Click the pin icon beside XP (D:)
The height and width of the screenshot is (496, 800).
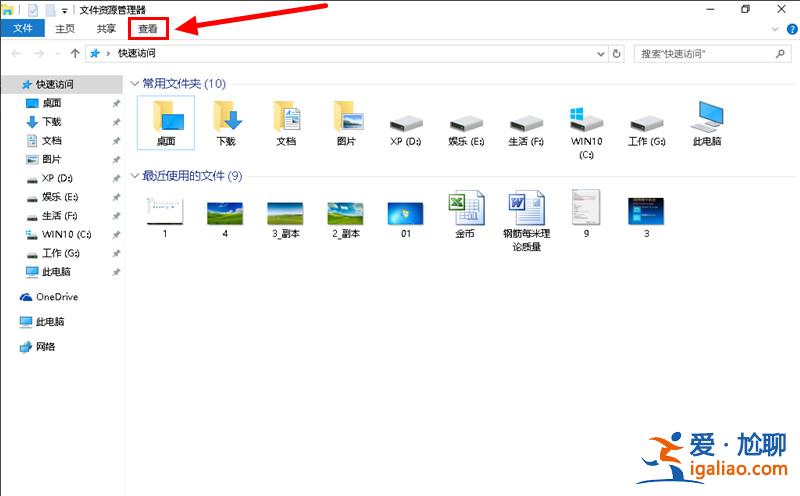[116, 179]
